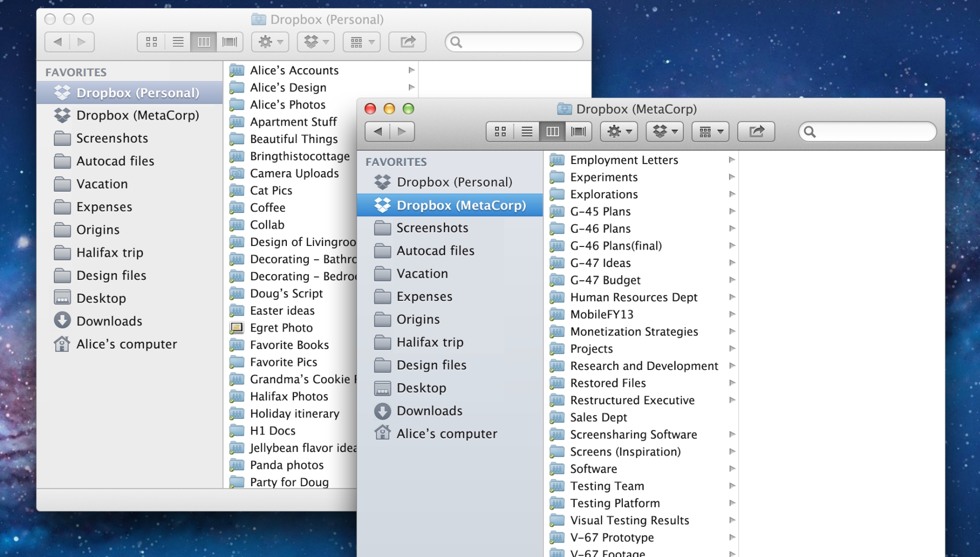Select the Restored Files folder
Screen dimensions: 980x557
click(x=642, y=383)
